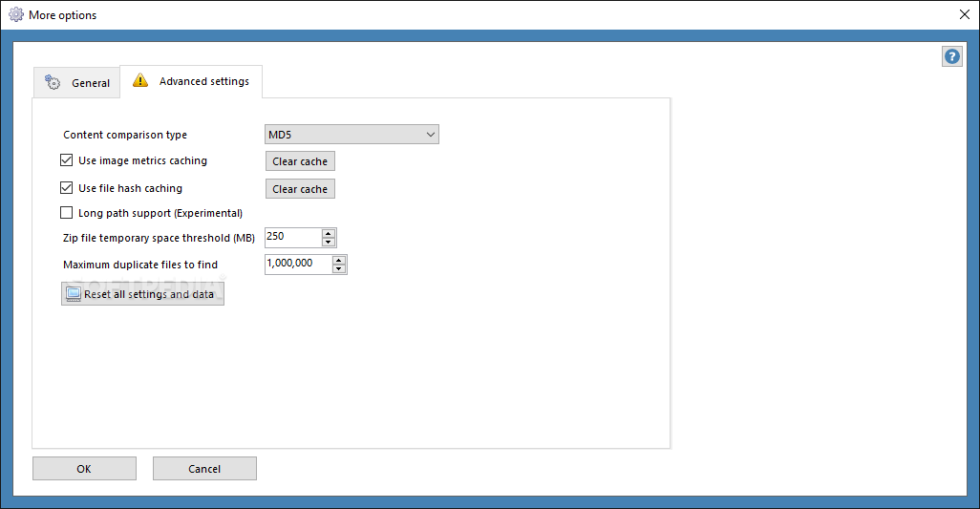The width and height of the screenshot is (980, 509).
Task: Select the Advanced settings tab
Action: (x=191, y=81)
